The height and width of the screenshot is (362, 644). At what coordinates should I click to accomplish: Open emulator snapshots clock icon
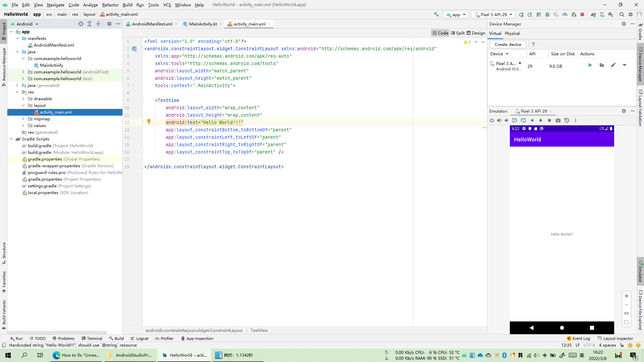tap(567, 120)
